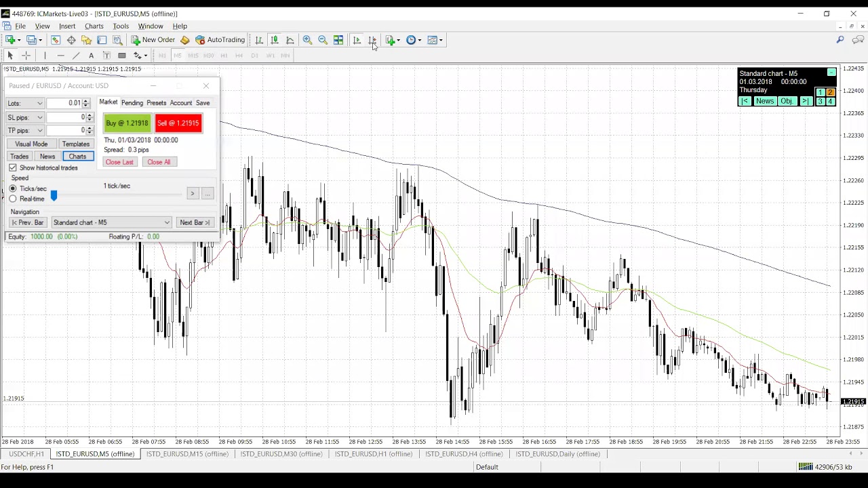Expand the chart templates dropdown

(x=441, y=40)
